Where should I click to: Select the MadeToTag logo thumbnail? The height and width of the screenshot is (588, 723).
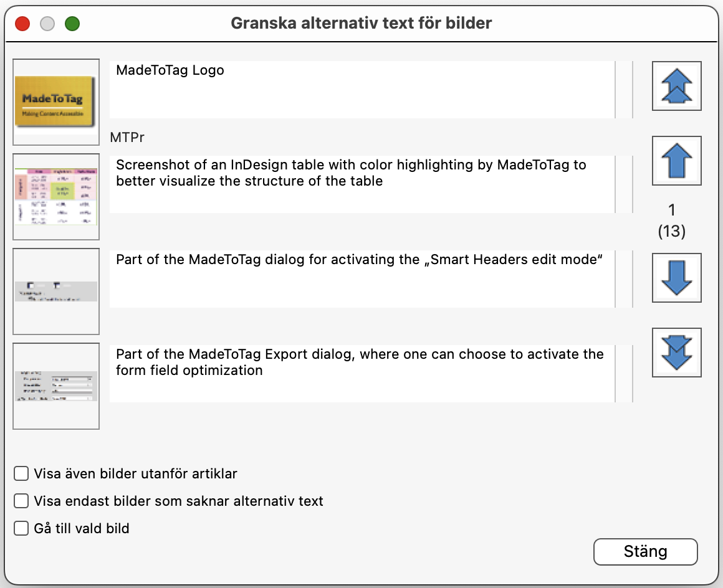click(x=56, y=102)
